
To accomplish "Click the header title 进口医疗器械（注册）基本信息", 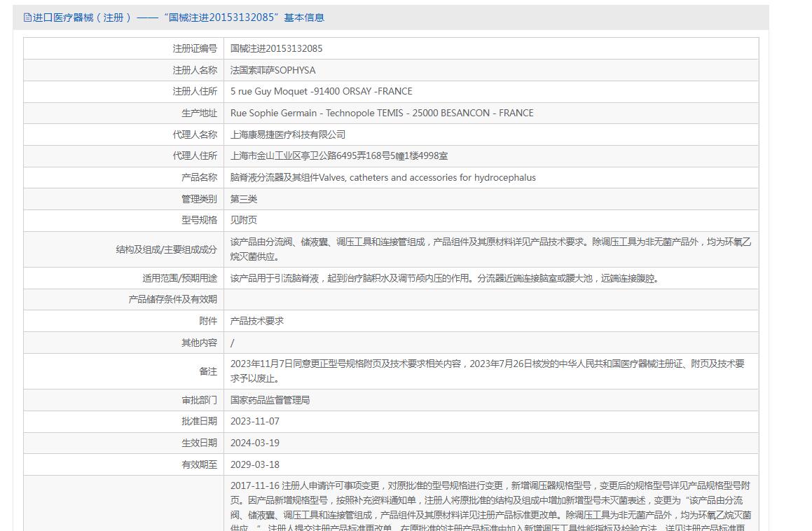I will tap(179, 18).
